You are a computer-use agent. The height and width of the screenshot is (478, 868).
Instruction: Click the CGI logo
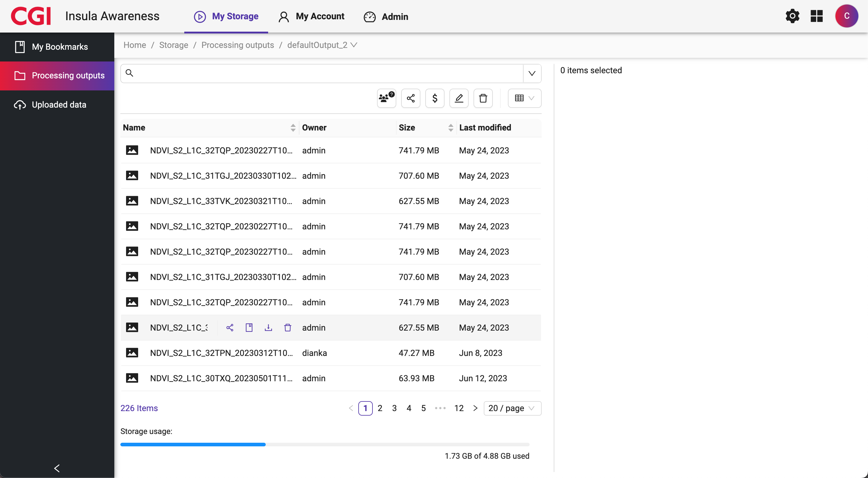tap(31, 16)
